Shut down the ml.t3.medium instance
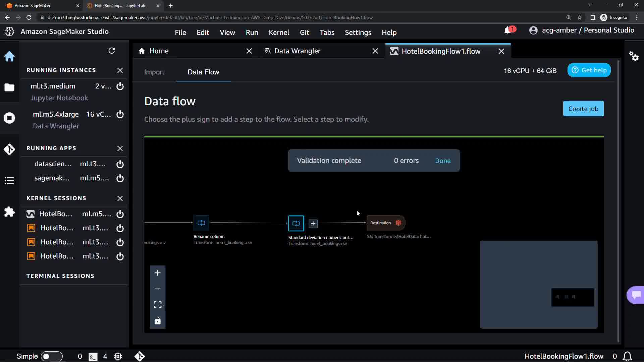The width and height of the screenshot is (644, 362). coord(120,86)
